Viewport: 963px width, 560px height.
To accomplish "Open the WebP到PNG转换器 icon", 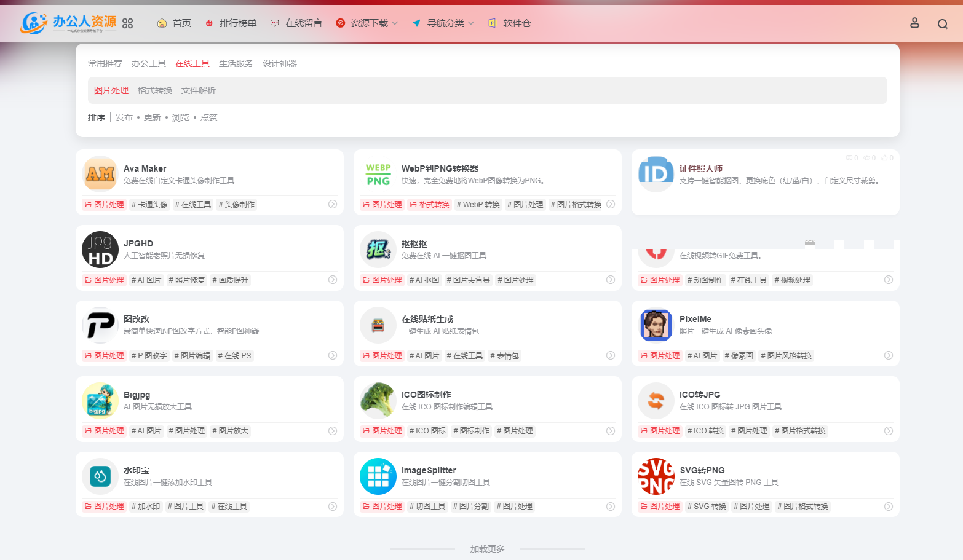I will coord(378,174).
